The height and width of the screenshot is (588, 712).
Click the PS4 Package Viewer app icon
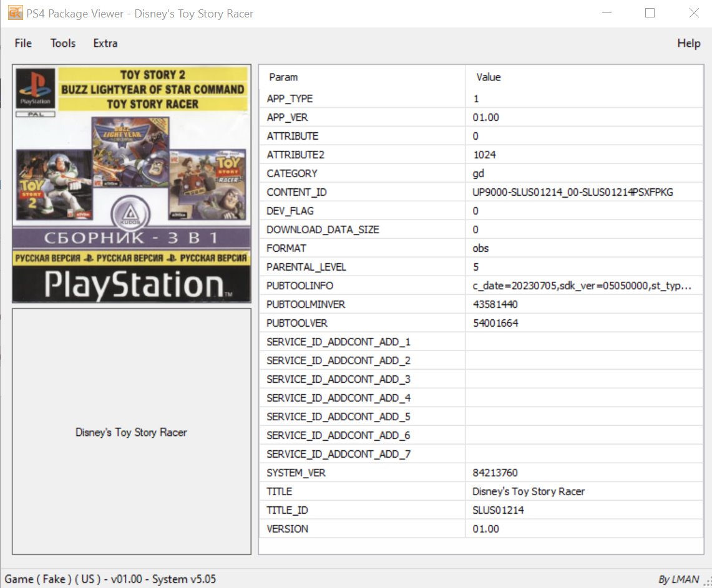15,13
